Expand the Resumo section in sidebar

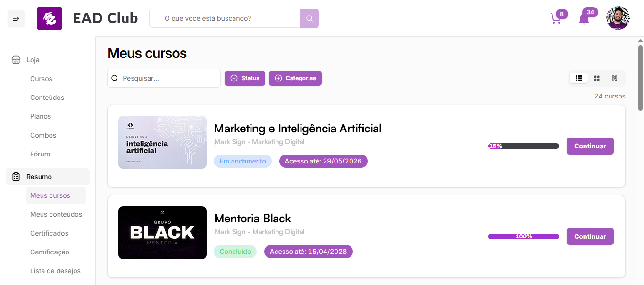tap(48, 177)
